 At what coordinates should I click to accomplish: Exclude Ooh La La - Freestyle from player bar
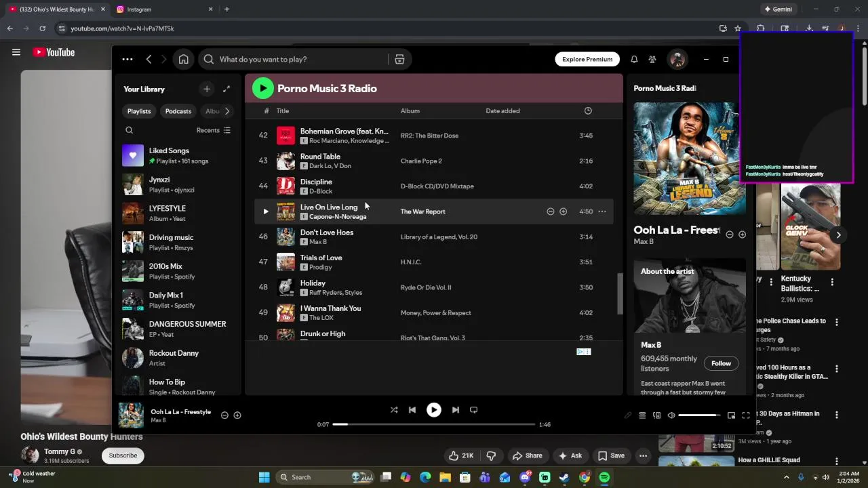224,415
